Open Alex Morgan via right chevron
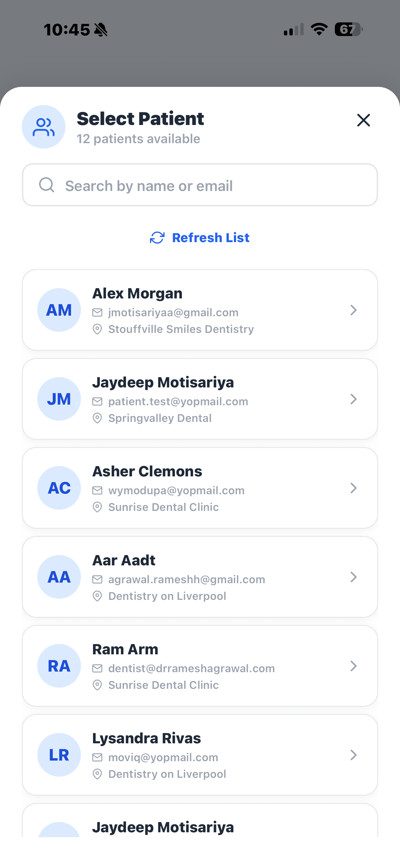 tap(353, 310)
